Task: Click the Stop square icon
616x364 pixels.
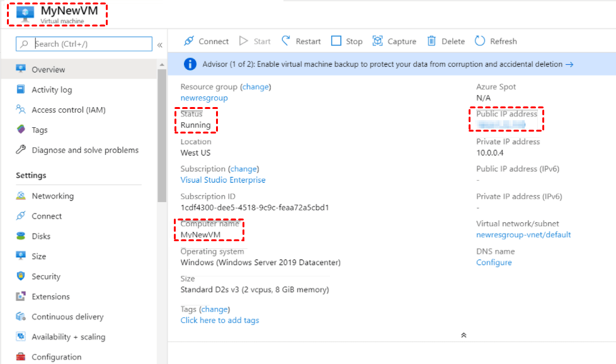Action: coord(336,41)
